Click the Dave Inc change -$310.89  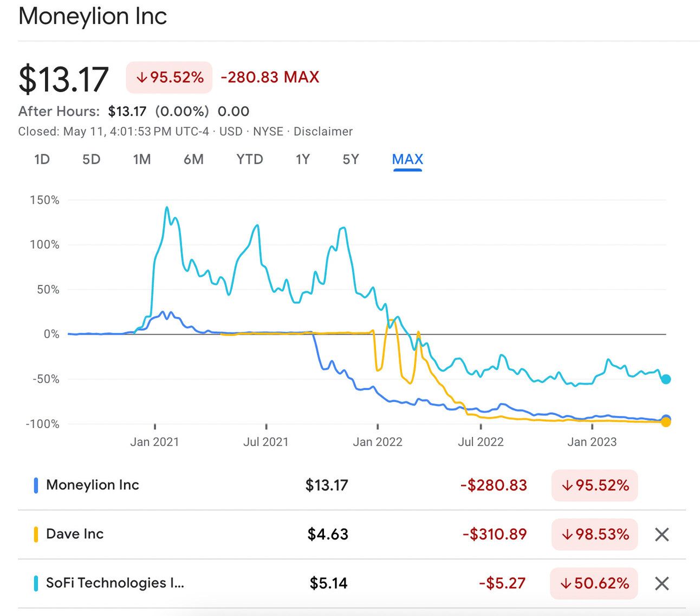pos(495,534)
